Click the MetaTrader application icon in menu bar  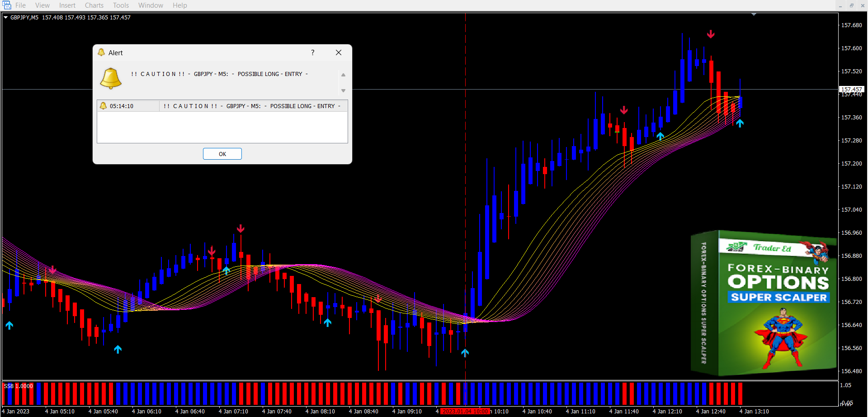click(7, 5)
